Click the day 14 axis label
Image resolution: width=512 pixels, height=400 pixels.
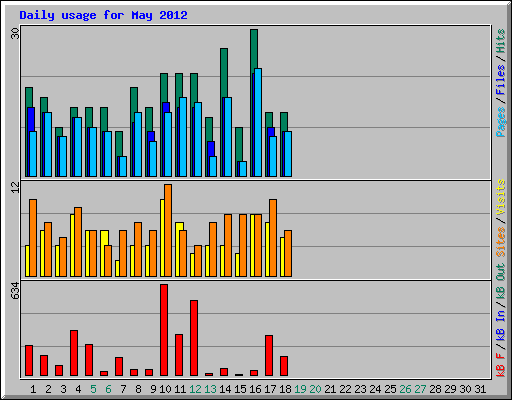pyautogui.click(x=225, y=389)
